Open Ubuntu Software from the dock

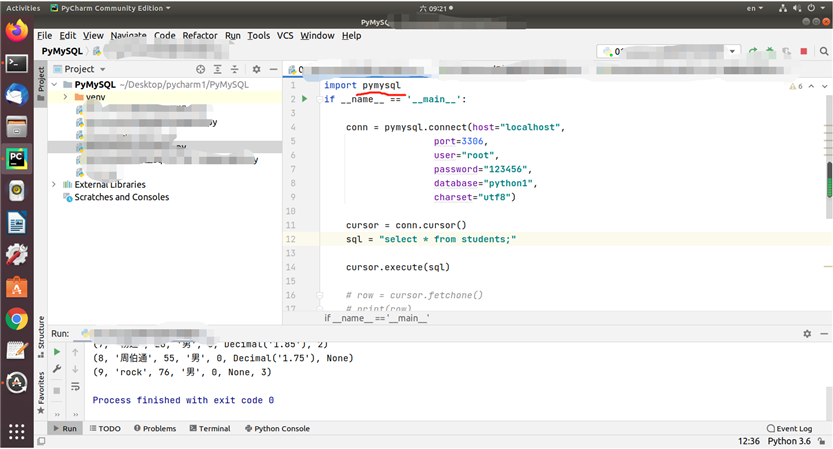16,287
